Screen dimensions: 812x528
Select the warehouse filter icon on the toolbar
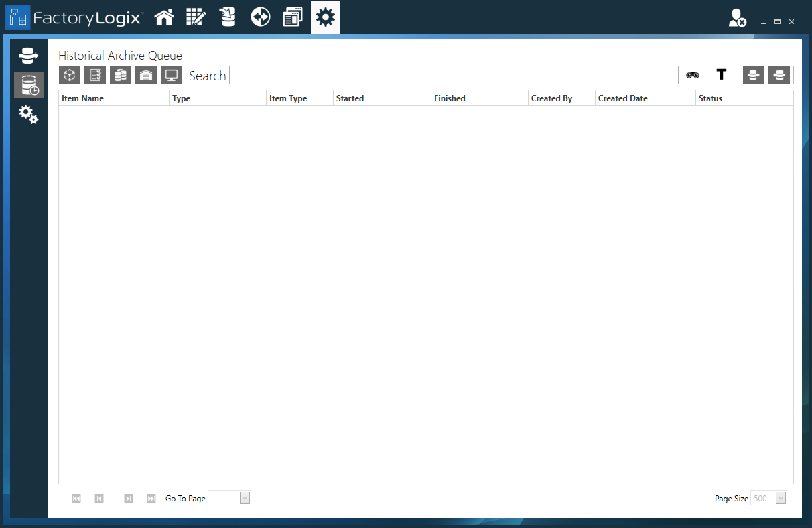click(146, 75)
